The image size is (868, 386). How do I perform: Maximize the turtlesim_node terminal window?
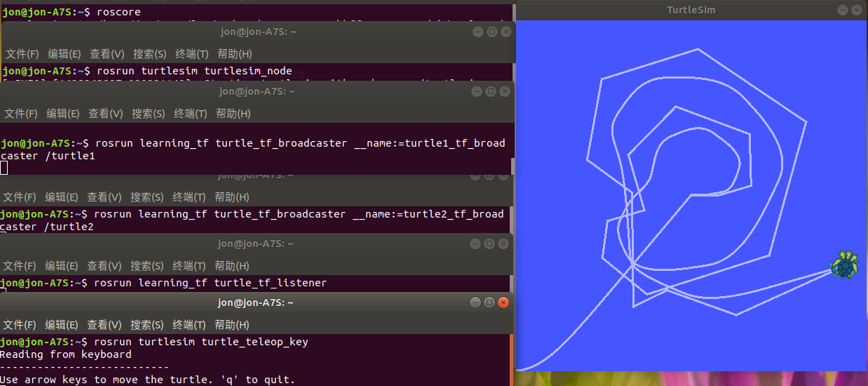492,32
